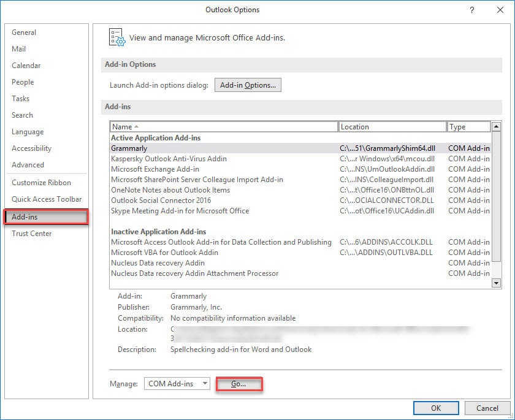The height and width of the screenshot is (420, 515).
Task: Open the Manage COM Add-ins dropdown
Action: point(177,384)
